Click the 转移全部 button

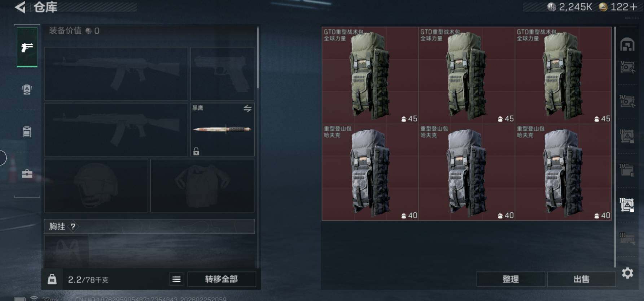pos(222,279)
